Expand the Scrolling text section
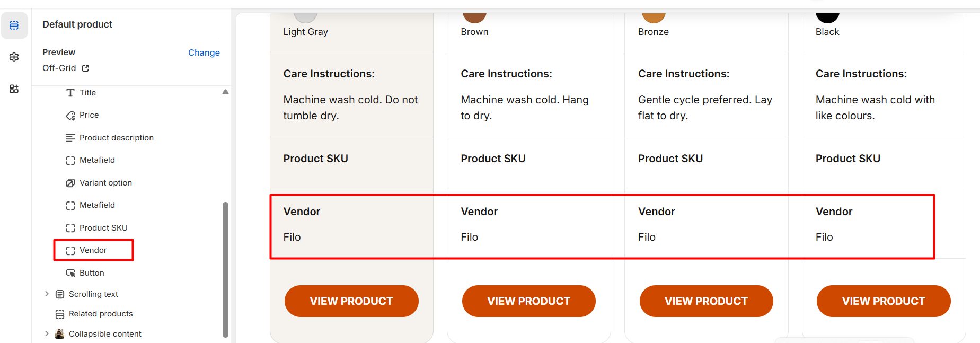This screenshot has width=980, height=343. pyautogui.click(x=47, y=294)
